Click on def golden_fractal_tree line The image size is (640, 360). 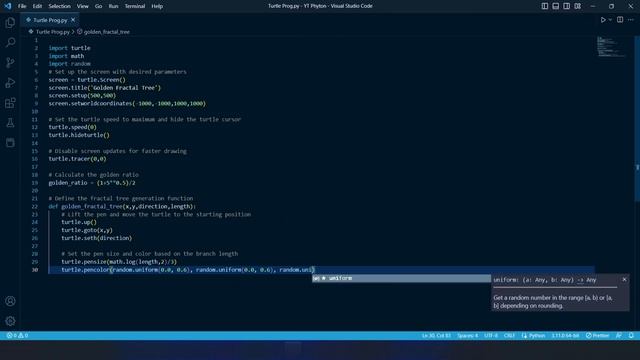click(x=122, y=207)
